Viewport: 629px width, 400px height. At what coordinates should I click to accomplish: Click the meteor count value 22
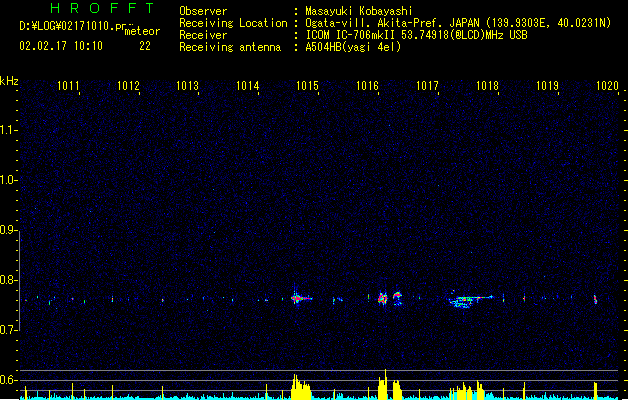click(145, 46)
